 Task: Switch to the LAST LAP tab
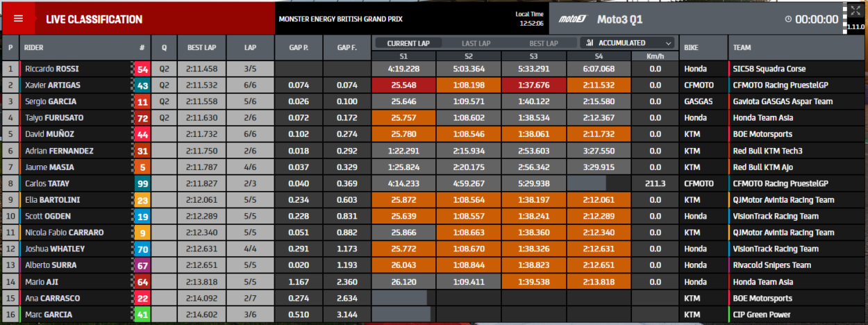tap(476, 43)
